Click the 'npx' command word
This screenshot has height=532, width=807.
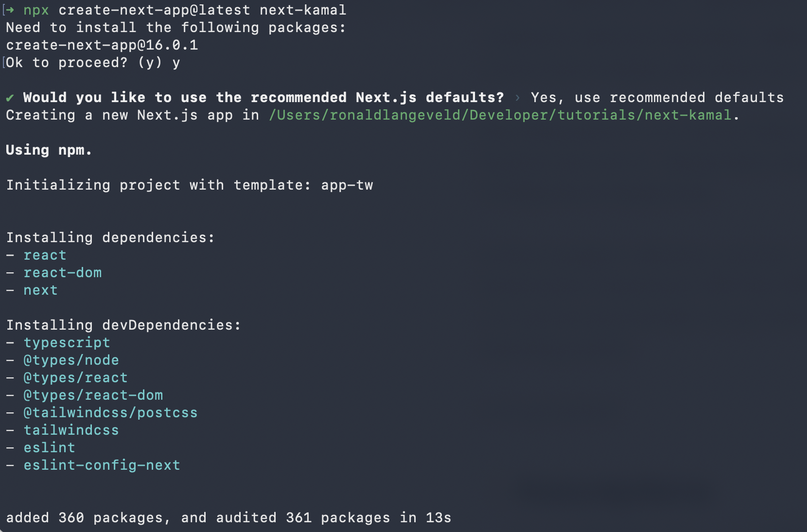point(36,10)
